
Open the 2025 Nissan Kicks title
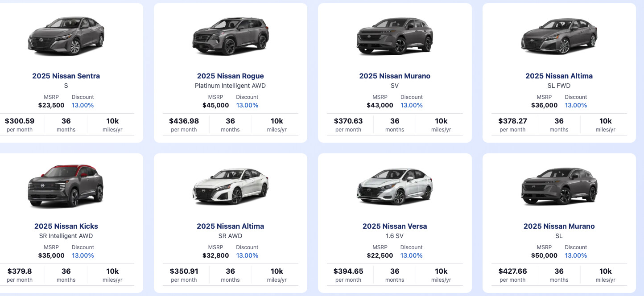tap(66, 226)
